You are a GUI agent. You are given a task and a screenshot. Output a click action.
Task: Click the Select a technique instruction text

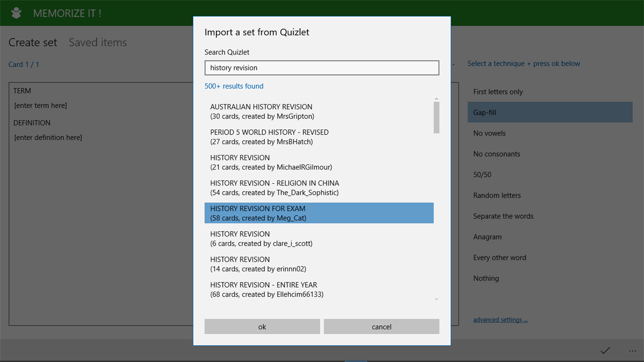coord(524,63)
